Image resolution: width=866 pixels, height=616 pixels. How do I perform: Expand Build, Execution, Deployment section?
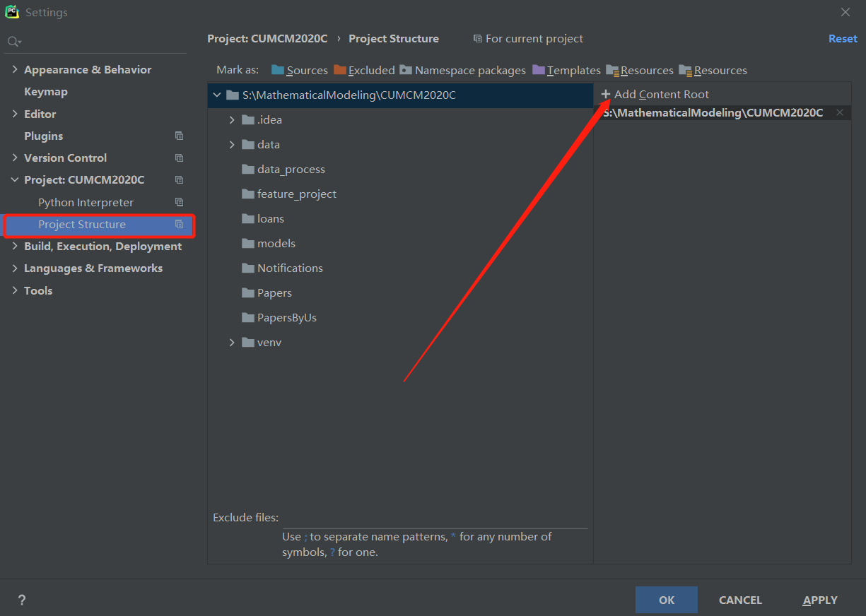click(x=15, y=246)
